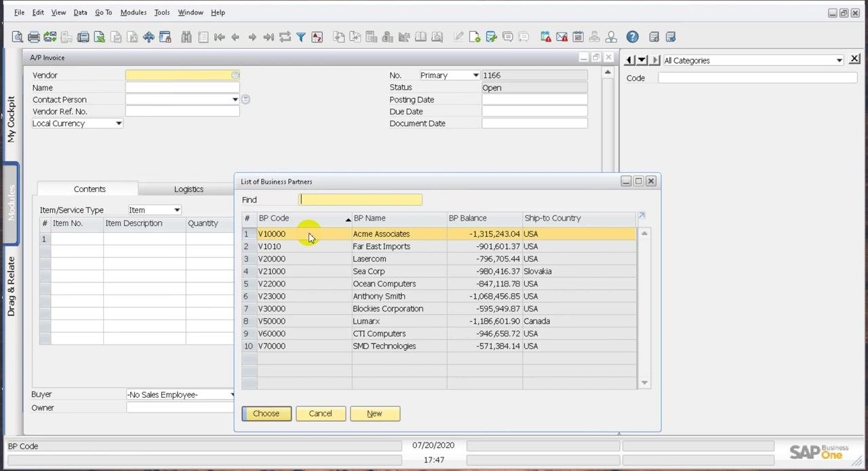This screenshot has width=868, height=471.
Task: Select the V21000 Sea Corp row
Action: (439, 271)
